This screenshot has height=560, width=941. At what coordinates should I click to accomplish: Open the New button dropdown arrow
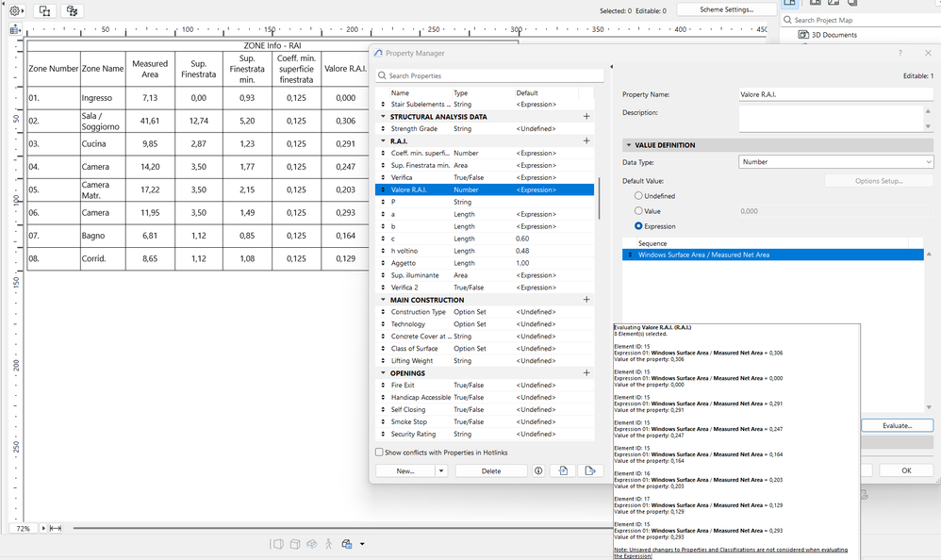440,471
